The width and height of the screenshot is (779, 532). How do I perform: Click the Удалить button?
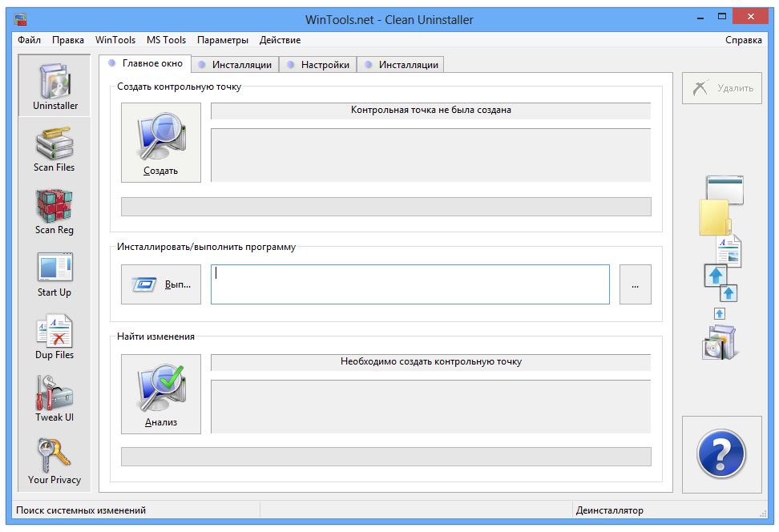tap(722, 88)
